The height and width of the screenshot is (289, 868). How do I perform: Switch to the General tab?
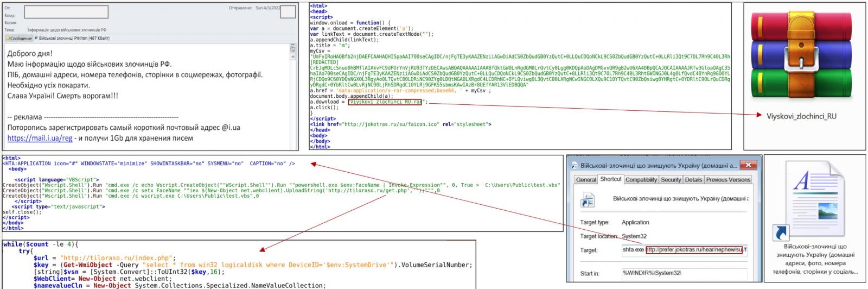[x=586, y=179]
